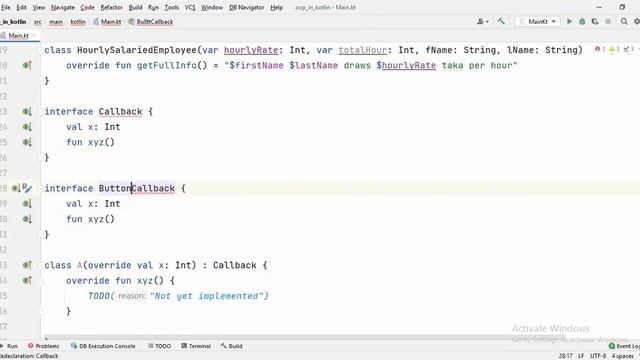Build project with the hammer icon
640x360 pixels.
(501, 21)
